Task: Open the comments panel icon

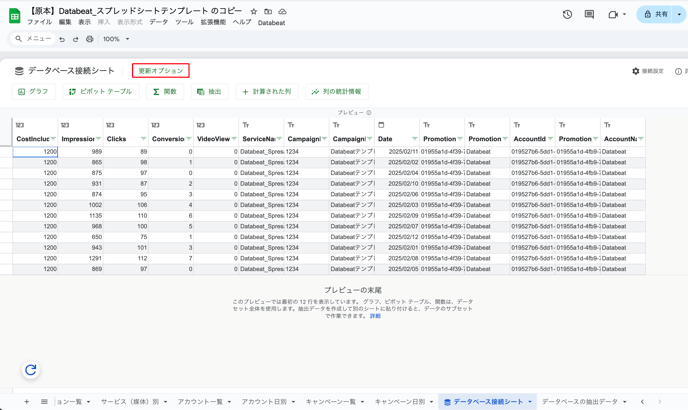Action: [x=589, y=14]
